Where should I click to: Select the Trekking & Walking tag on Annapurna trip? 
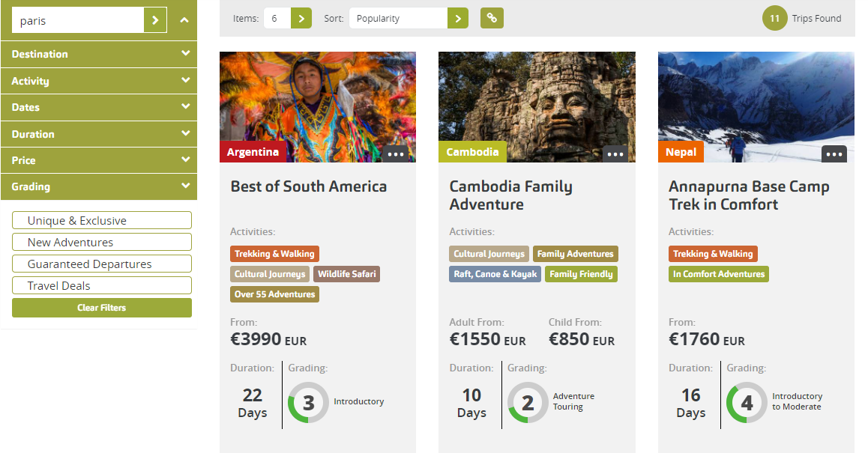(712, 254)
